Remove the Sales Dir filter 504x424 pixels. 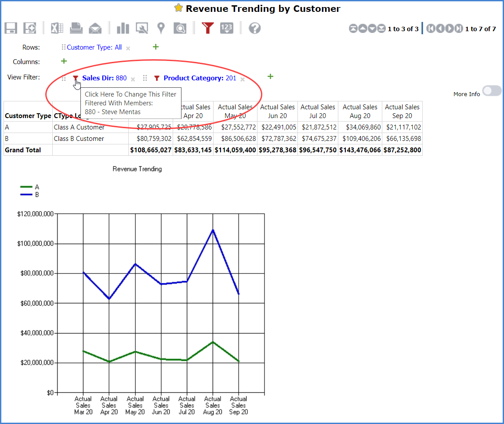coord(133,79)
